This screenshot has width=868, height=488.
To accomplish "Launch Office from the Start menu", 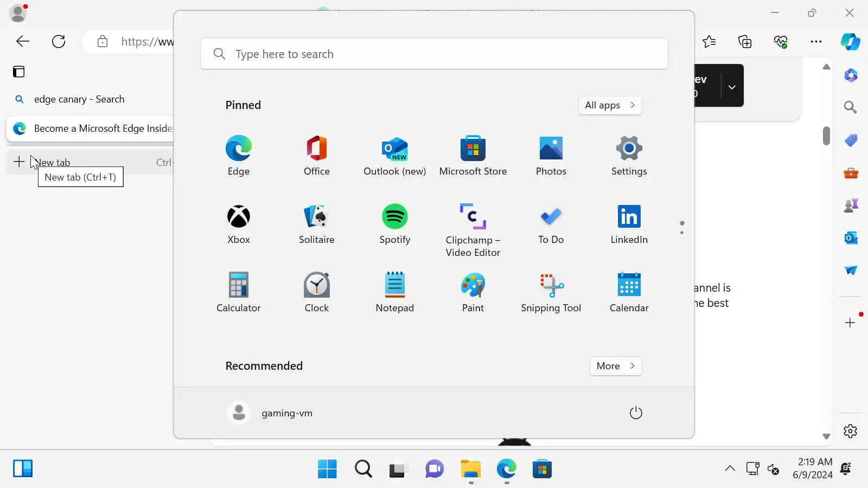I will pyautogui.click(x=317, y=156).
